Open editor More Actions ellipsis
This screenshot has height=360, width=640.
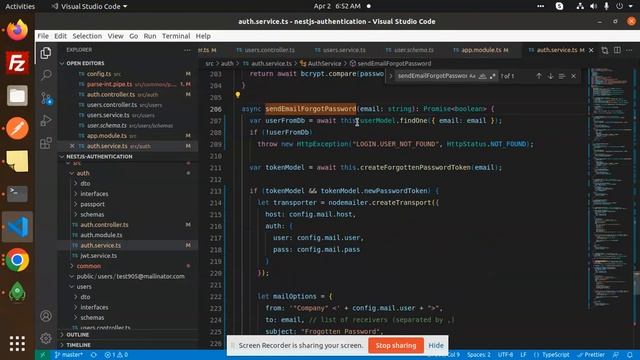point(629,50)
